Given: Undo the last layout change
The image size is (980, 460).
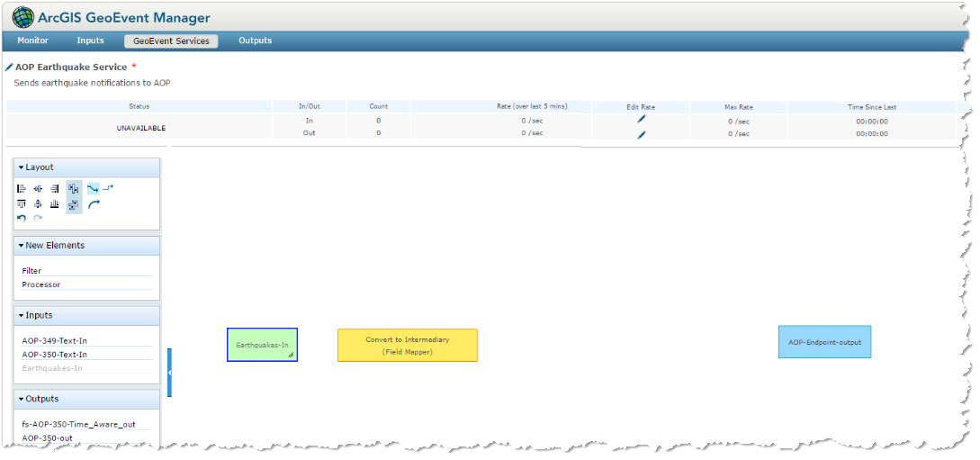Looking at the screenshot, I should [22, 219].
